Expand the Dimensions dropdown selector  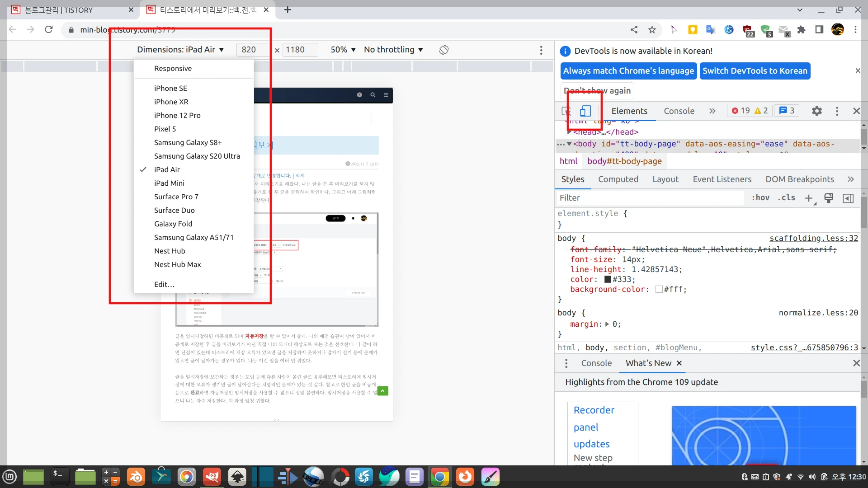[x=179, y=49]
